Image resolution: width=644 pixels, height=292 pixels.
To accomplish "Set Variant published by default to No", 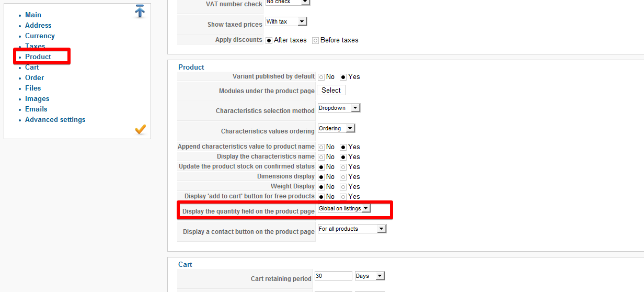I will (x=321, y=77).
